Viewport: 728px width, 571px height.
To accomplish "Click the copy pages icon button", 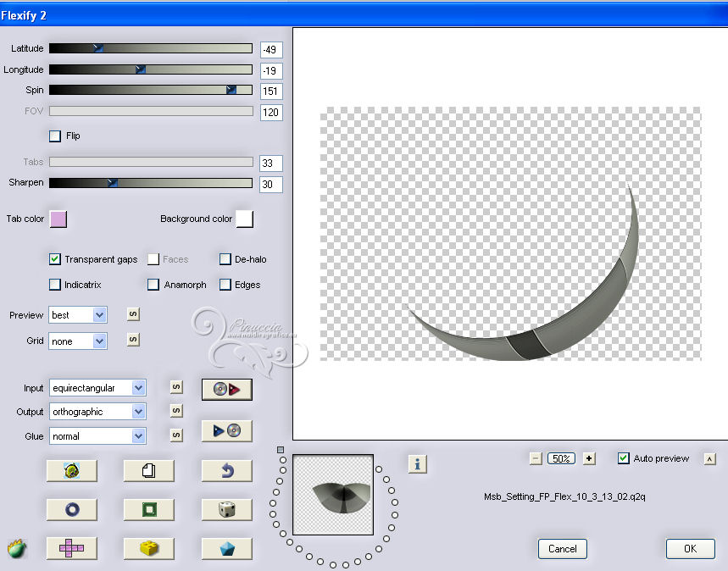I will (x=148, y=471).
